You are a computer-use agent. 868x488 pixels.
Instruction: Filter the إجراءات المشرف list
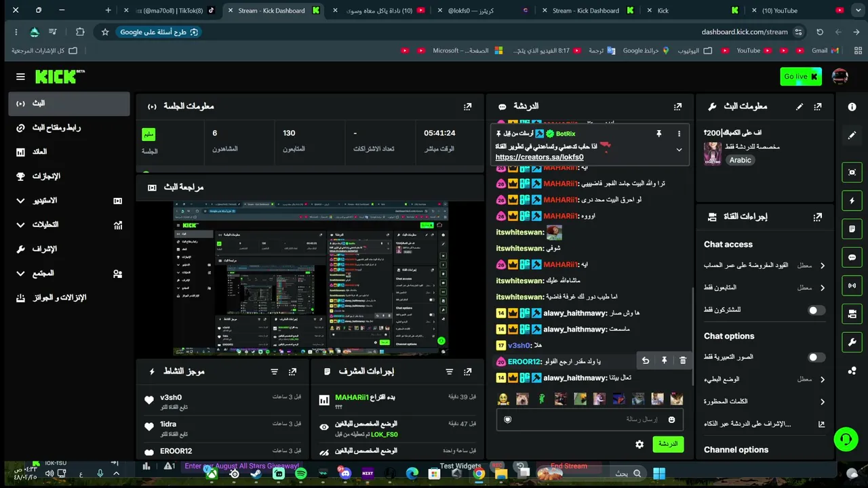point(449,371)
